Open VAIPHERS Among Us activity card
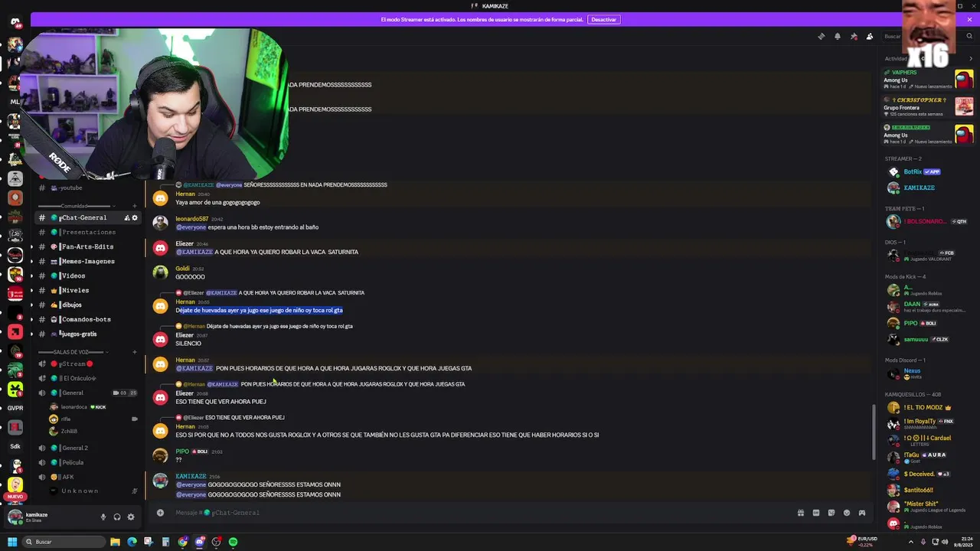This screenshot has height=551, width=980. click(x=928, y=80)
